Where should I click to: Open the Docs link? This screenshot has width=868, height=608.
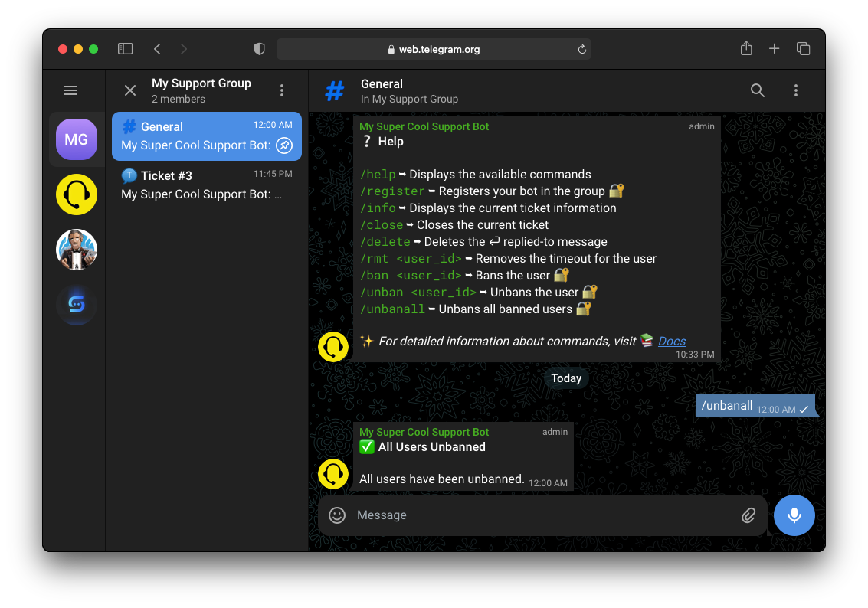coord(672,342)
